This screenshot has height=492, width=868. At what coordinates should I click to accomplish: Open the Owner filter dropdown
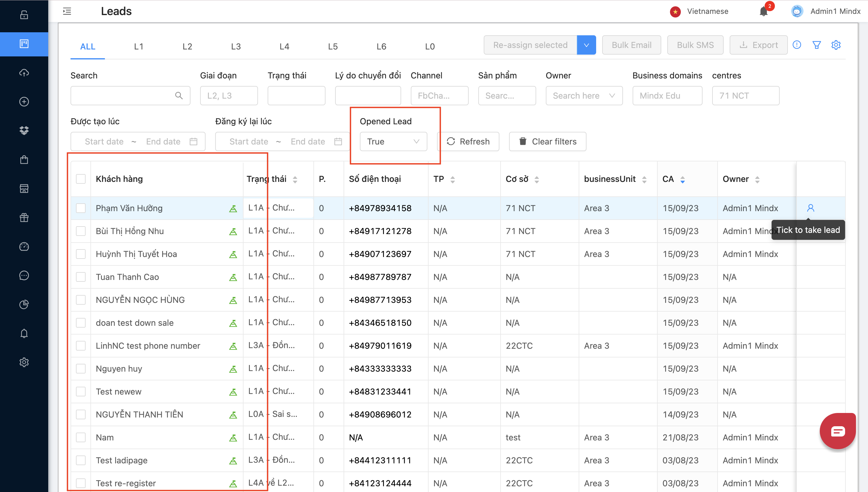(584, 96)
